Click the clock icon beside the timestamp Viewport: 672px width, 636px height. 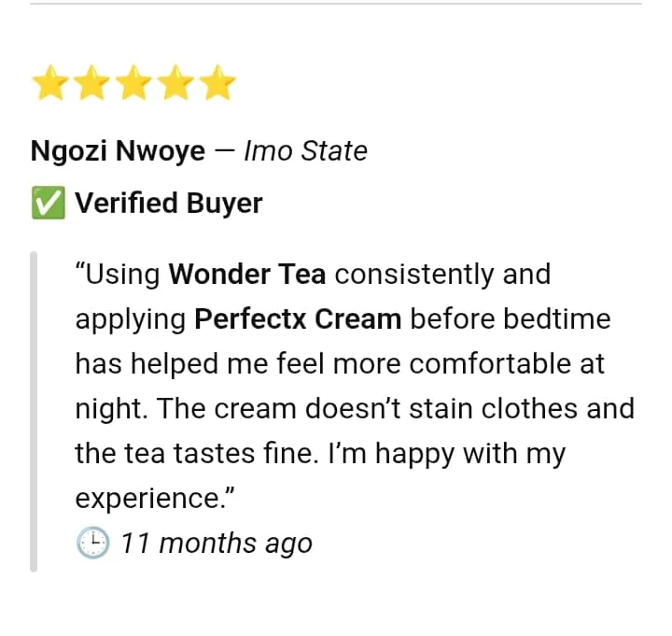pyautogui.click(x=92, y=543)
